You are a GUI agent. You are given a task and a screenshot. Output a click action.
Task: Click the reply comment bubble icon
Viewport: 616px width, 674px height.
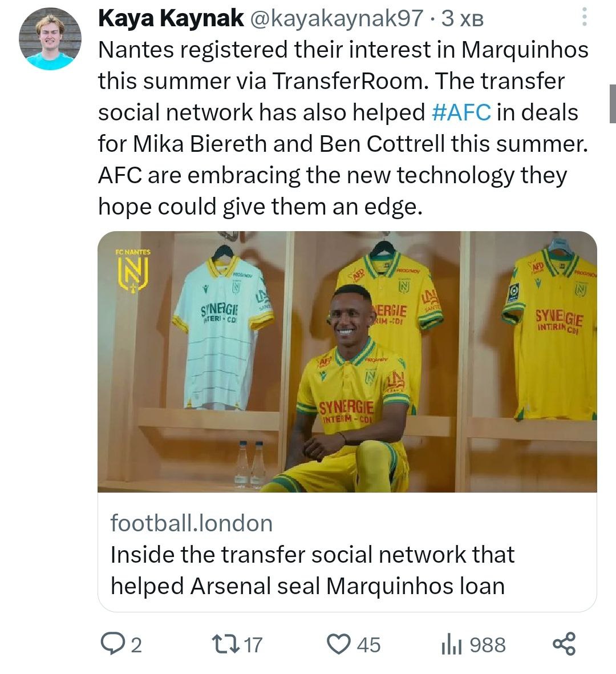pos(112,644)
